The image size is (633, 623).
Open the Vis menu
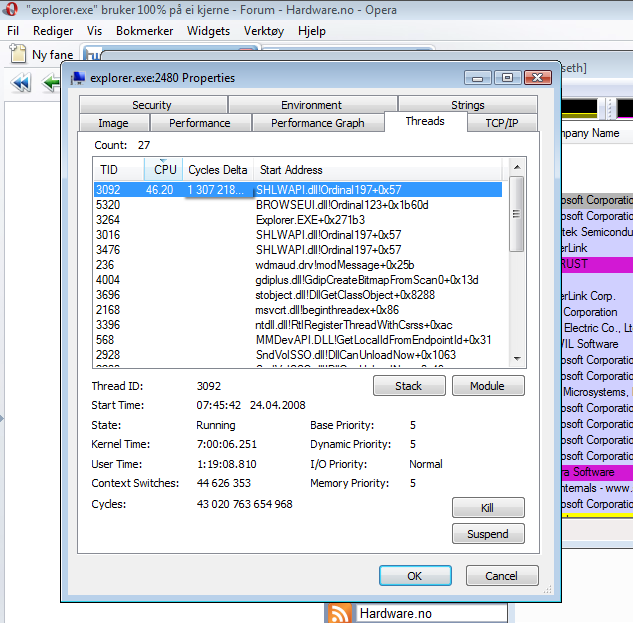click(x=94, y=31)
